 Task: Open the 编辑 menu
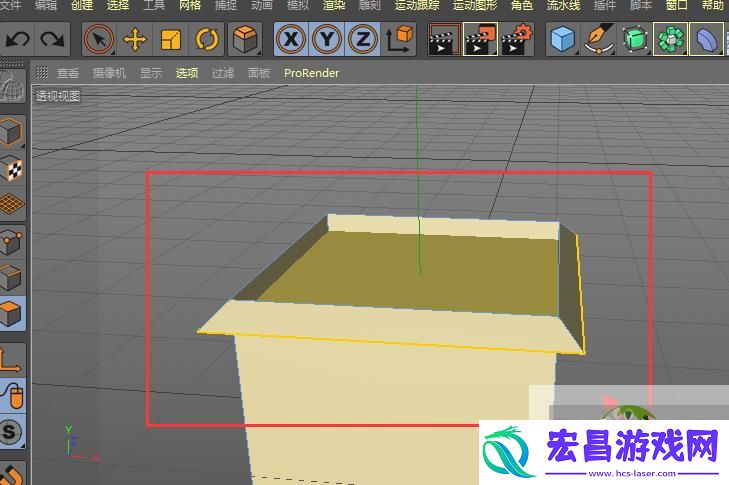pyautogui.click(x=46, y=6)
